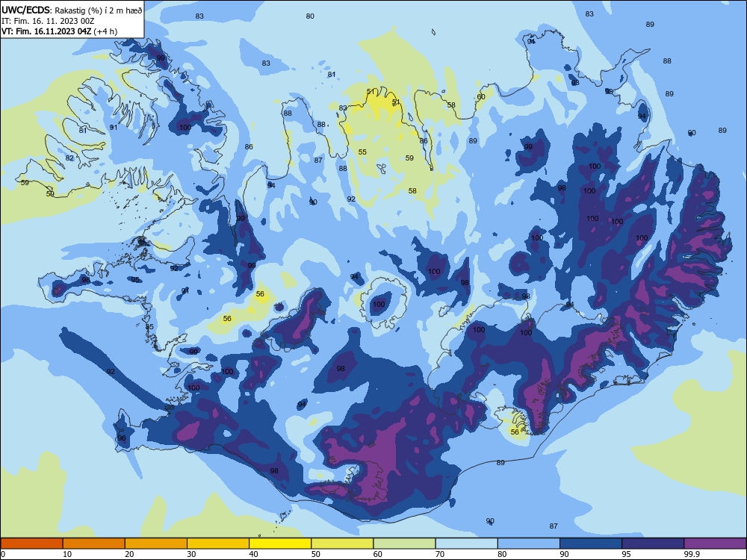The height and width of the screenshot is (560, 747).
Task: Click the legend tick label '20'
Action: click(x=129, y=554)
